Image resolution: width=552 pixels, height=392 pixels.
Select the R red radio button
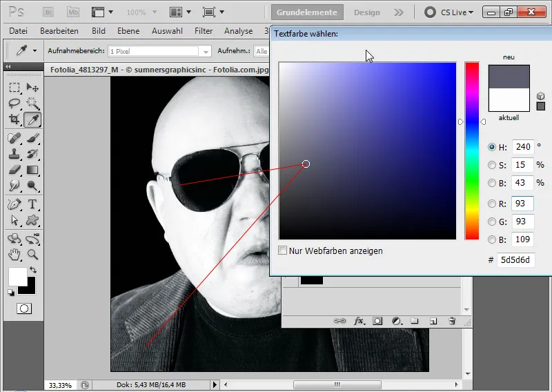(492, 204)
